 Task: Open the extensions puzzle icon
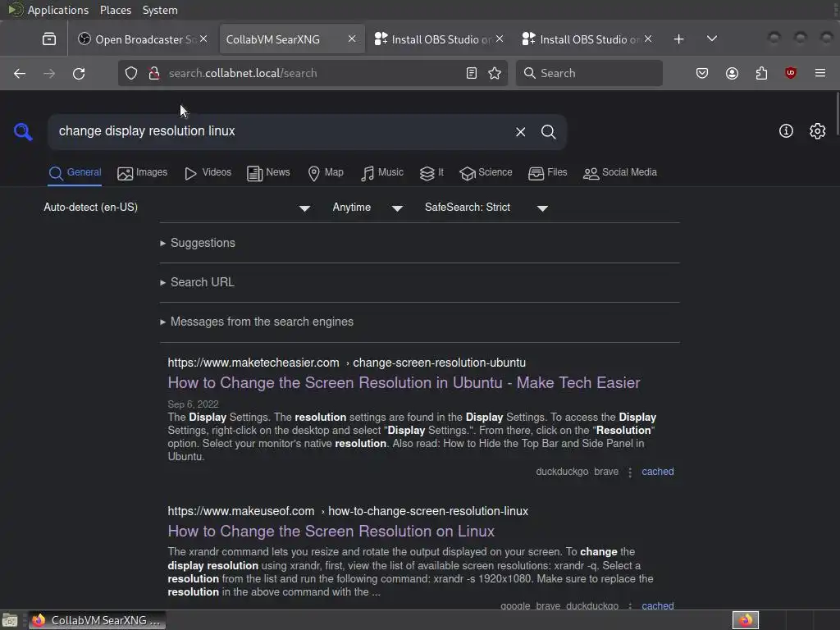(x=761, y=73)
